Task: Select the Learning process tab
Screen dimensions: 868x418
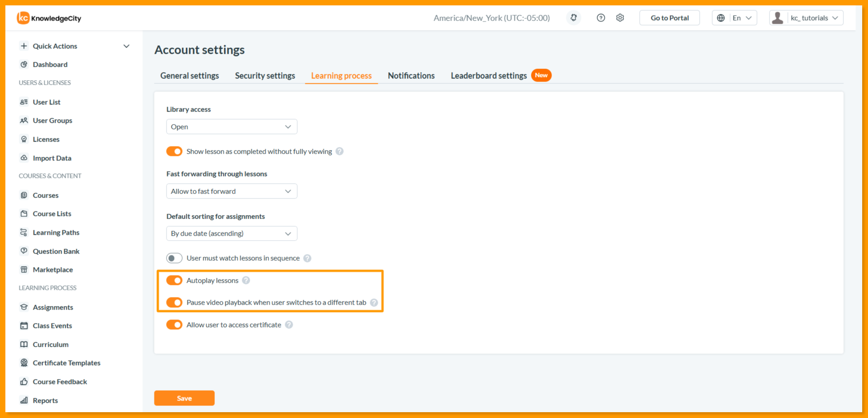Action: [x=341, y=75]
